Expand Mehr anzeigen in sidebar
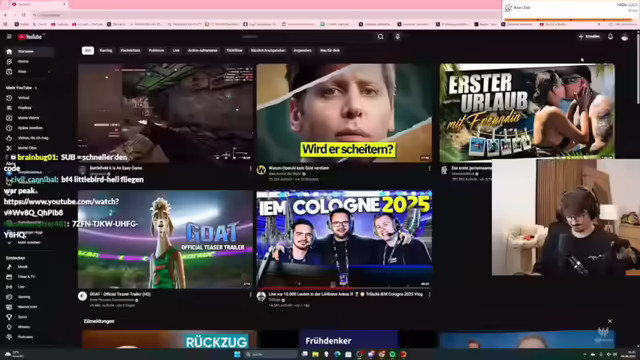640x360 pixels. (29, 242)
